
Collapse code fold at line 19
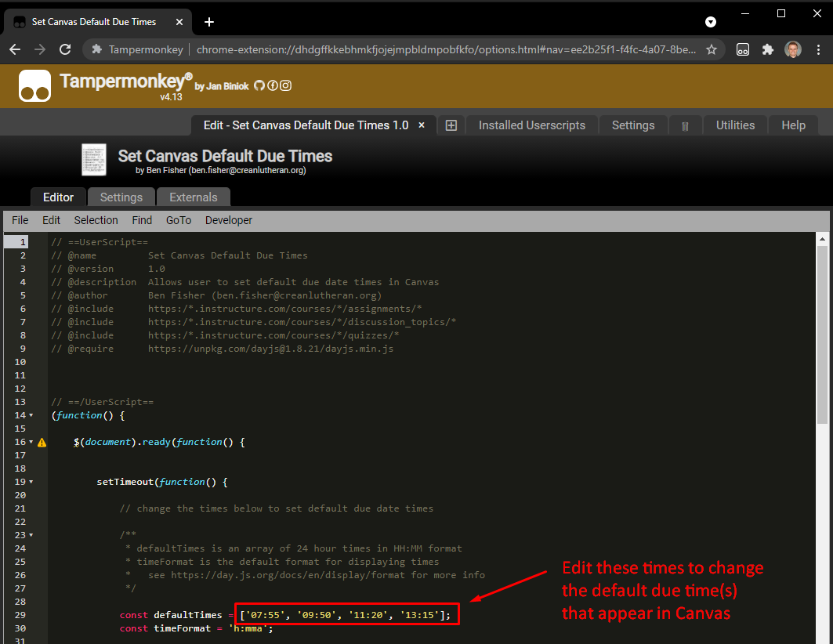click(31, 482)
